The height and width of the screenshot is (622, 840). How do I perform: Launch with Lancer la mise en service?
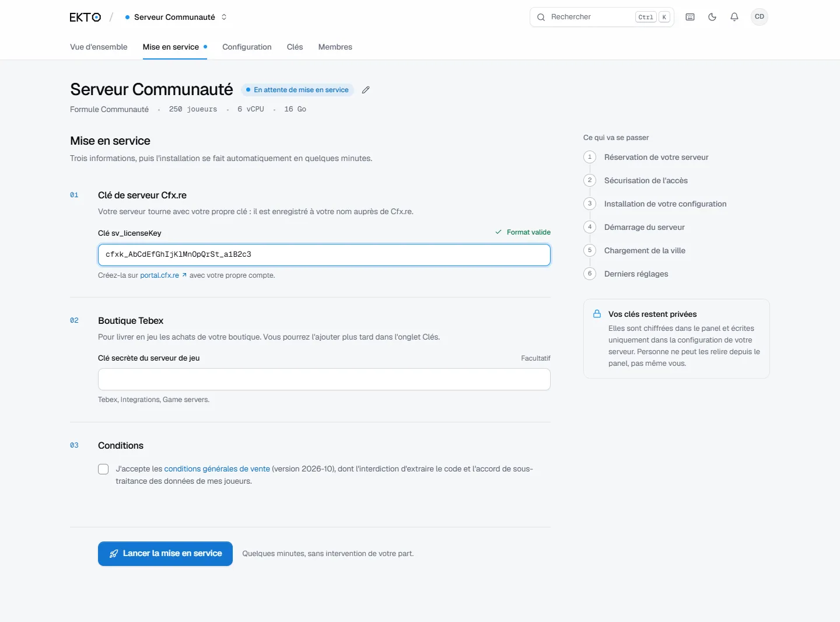[x=165, y=554]
